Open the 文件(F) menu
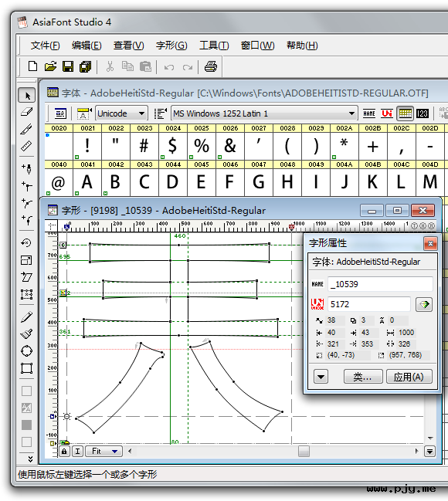 (45, 46)
